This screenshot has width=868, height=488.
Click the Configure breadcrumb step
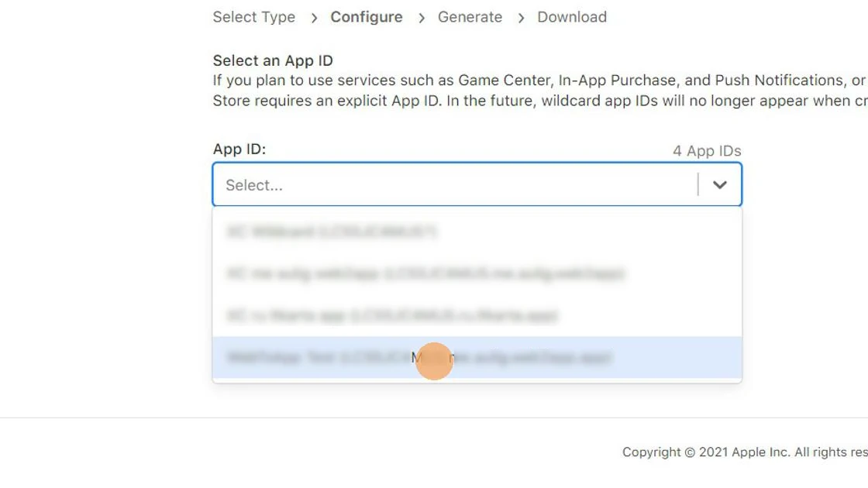point(366,17)
